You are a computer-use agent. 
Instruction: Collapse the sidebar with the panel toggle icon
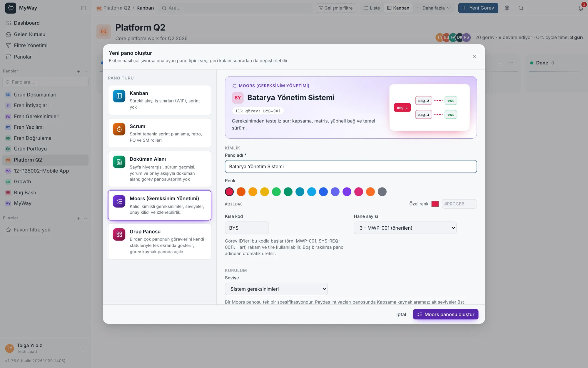83,8
